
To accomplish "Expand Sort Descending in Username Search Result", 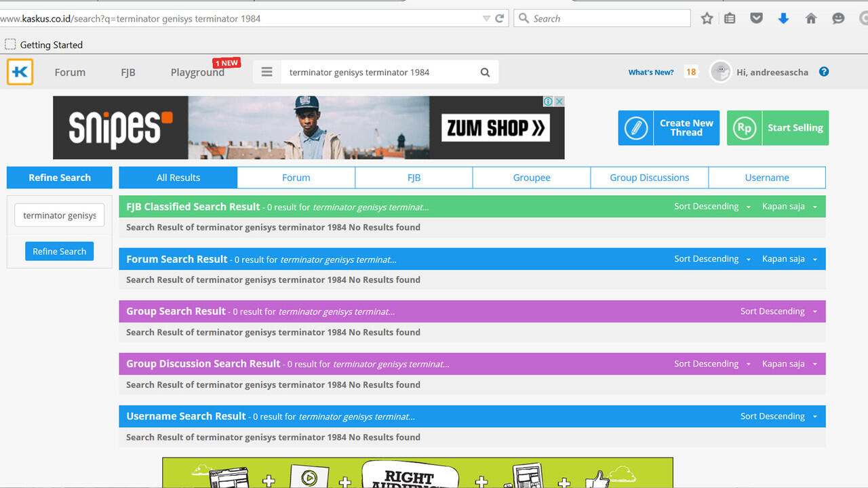I will tap(778, 416).
